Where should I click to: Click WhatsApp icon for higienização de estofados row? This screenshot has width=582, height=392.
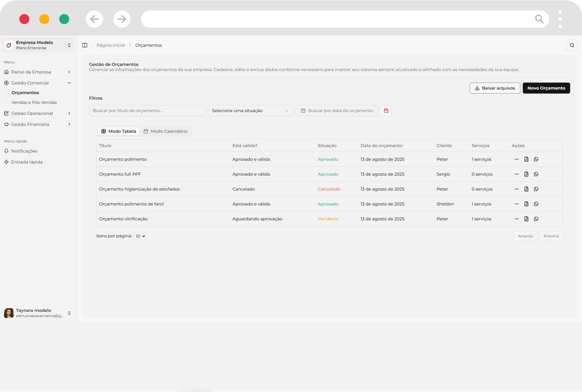536,189
